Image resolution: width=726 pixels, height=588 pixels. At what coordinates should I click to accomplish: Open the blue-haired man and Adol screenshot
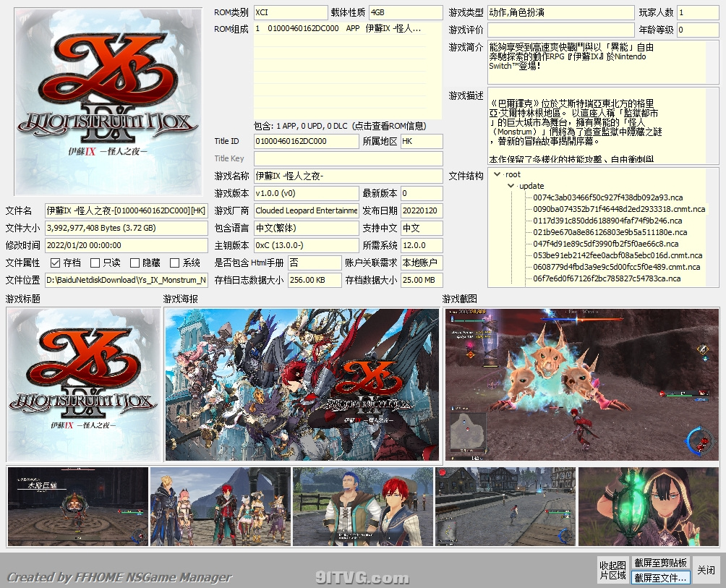point(363,506)
